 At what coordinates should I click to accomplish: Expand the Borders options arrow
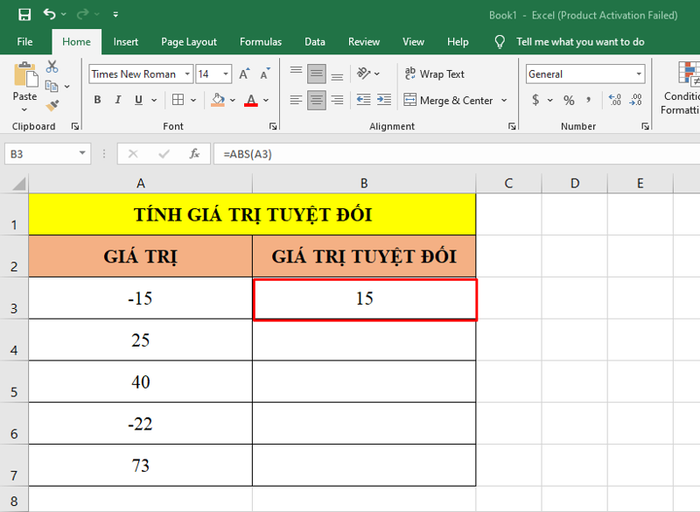(193, 100)
